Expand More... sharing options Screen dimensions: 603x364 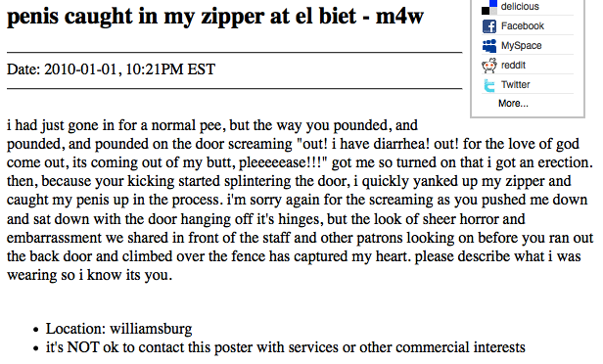tap(513, 104)
